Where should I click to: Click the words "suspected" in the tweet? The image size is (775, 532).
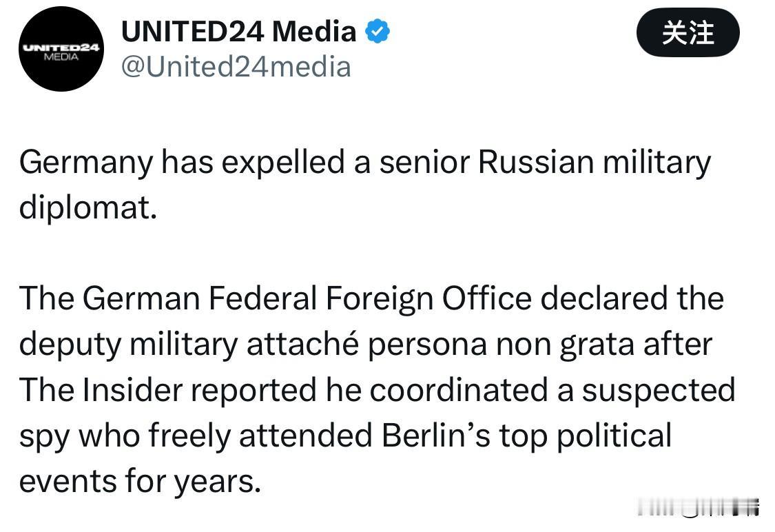click(658, 390)
